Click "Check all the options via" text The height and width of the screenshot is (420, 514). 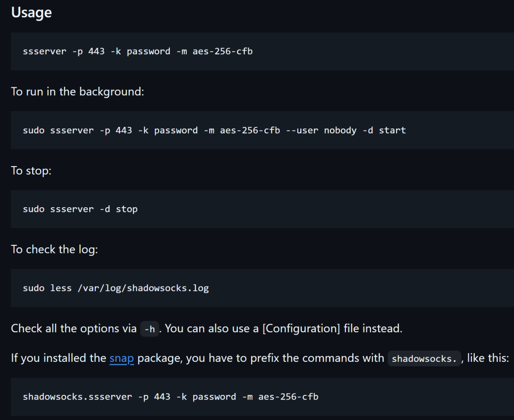click(x=73, y=329)
